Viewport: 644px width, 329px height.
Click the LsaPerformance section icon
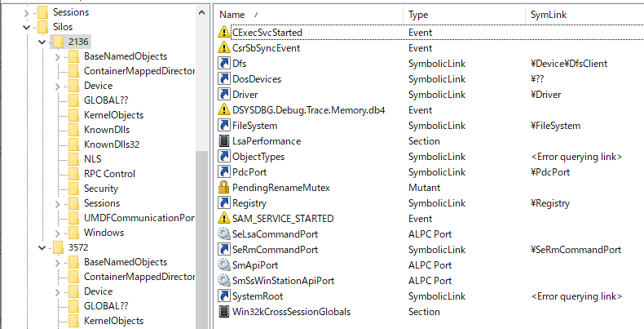click(x=225, y=141)
